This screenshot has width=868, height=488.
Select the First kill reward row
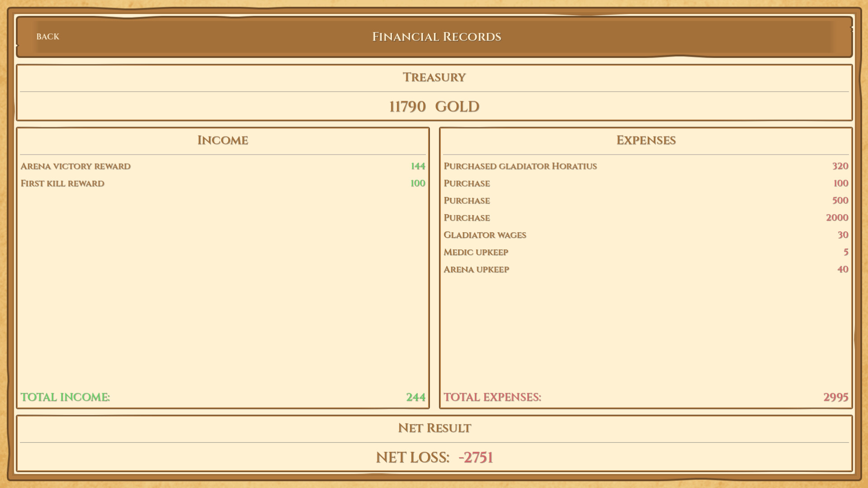pos(62,183)
